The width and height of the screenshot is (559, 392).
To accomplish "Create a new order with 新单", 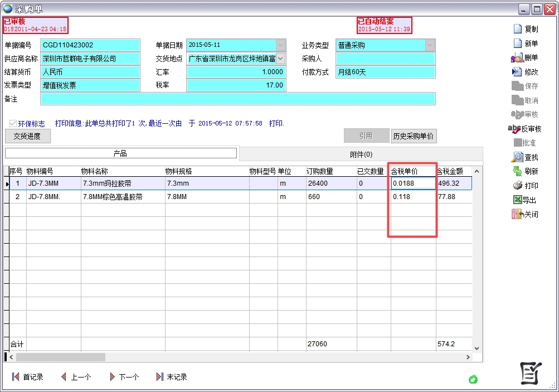I will 517,43.
